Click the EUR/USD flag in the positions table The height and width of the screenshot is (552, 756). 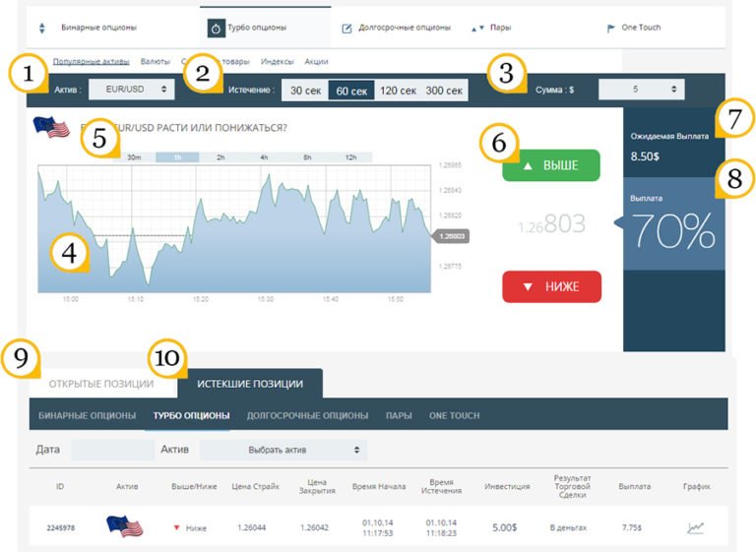126,526
